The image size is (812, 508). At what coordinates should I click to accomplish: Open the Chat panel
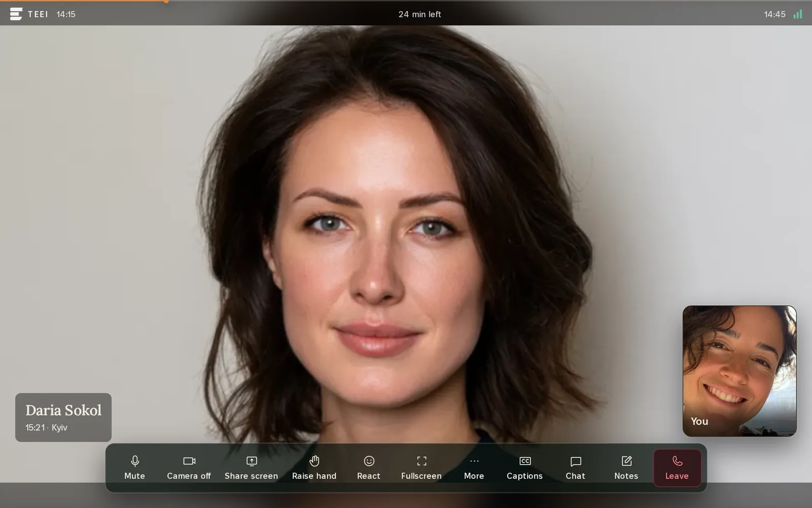[x=576, y=468]
